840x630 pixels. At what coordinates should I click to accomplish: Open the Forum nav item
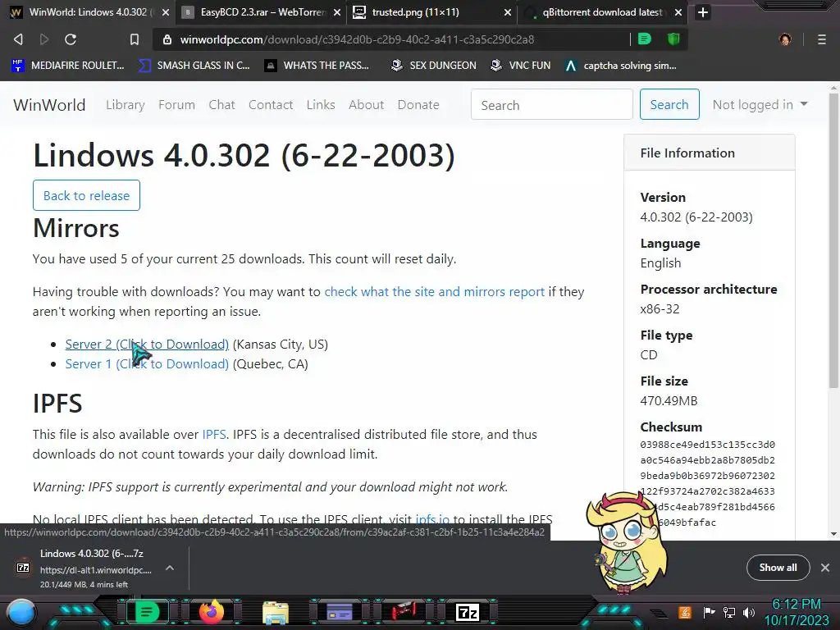(177, 105)
